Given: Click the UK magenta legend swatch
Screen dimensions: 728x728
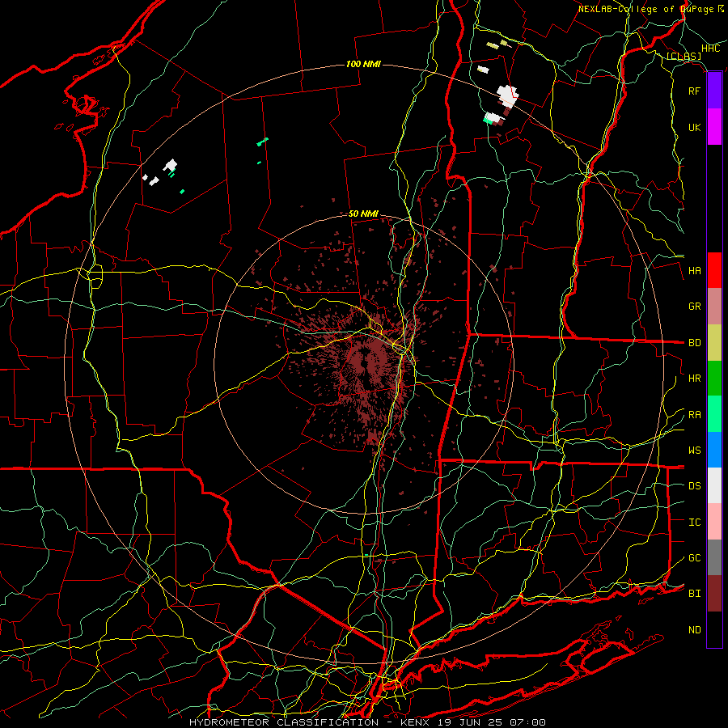Looking at the screenshot, I should coord(714,127).
